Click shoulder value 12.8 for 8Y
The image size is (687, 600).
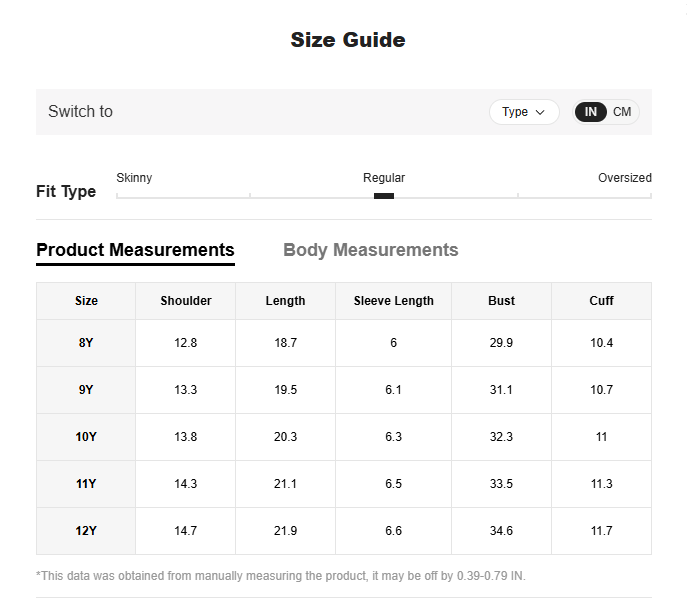(186, 343)
